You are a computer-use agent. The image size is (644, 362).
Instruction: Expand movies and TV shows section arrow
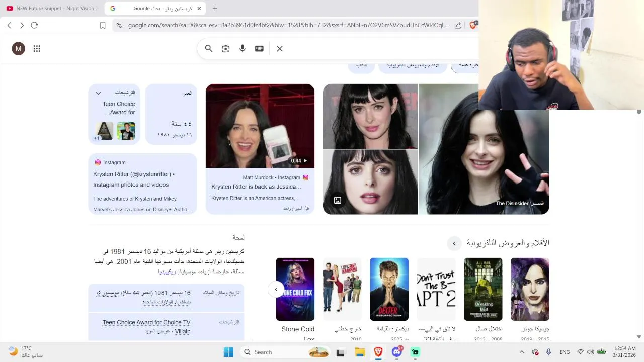click(454, 243)
